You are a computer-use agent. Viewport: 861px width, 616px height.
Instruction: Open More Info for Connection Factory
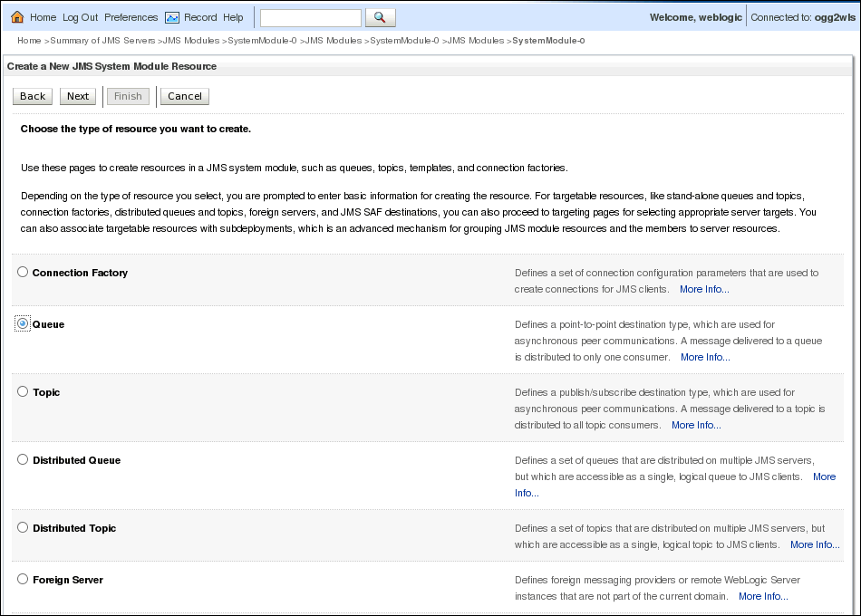704,289
